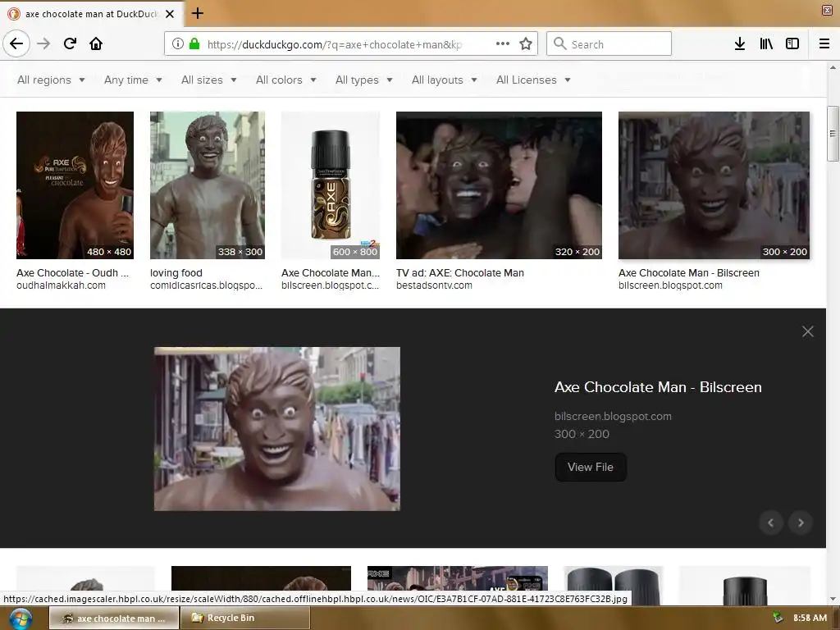Select the 338 × 300 loving food thumbnail
840x630 pixels.
coord(208,185)
